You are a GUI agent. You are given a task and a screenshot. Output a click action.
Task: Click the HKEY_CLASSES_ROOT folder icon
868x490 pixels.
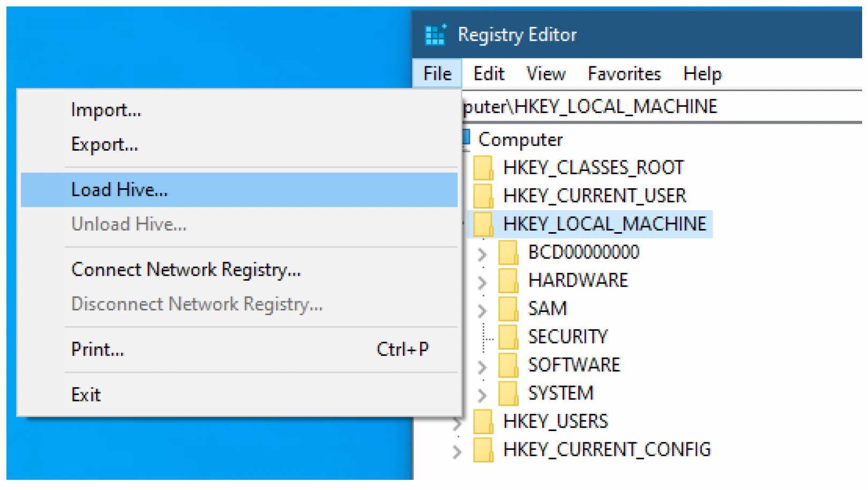pyautogui.click(x=483, y=168)
